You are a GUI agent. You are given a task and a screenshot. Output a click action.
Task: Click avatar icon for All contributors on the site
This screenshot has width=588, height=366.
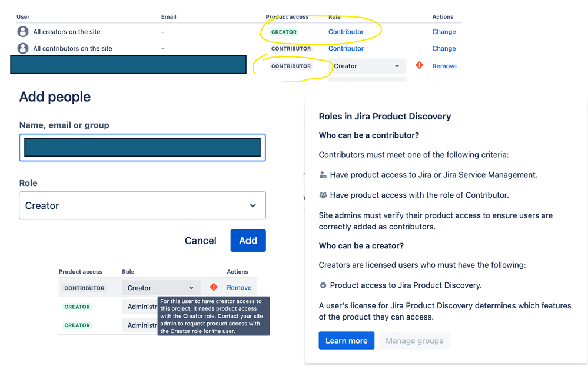[x=23, y=48]
